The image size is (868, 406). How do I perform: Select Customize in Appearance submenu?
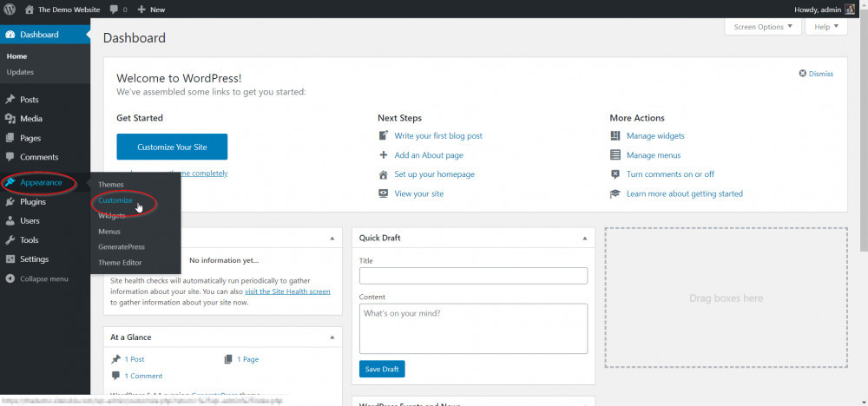(x=115, y=200)
